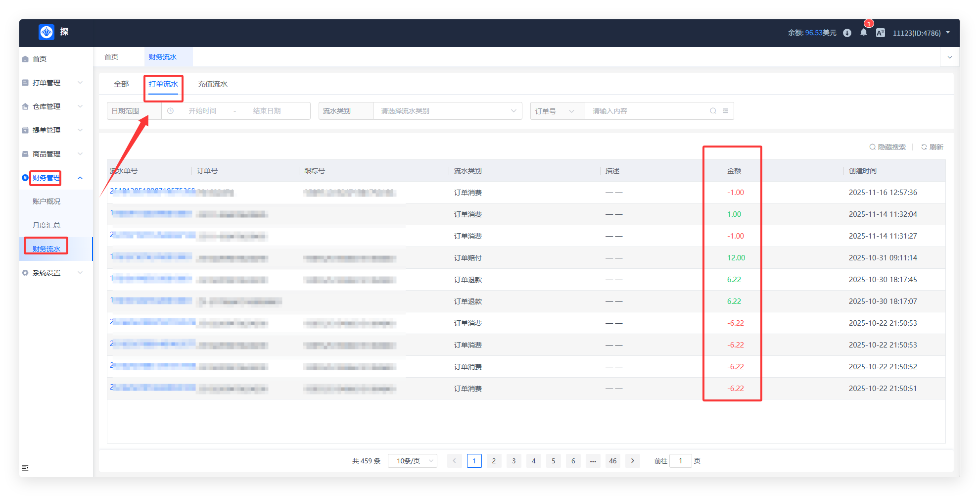Open the 流水类别 selection dropdown

[447, 111]
